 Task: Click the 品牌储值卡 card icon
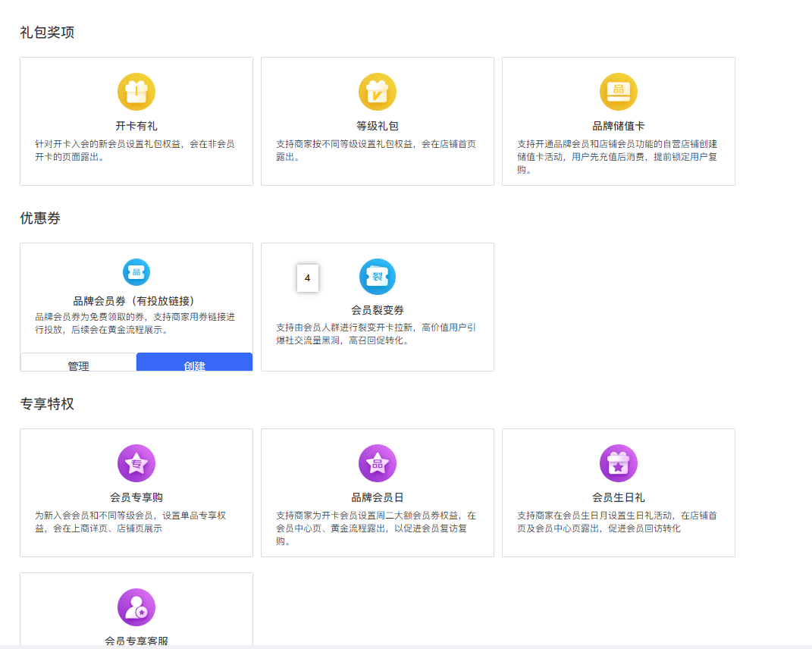(x=619, y=92)
